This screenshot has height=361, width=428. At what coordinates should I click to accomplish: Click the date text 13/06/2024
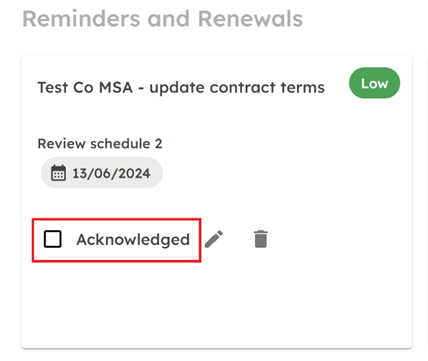[111, 173]
